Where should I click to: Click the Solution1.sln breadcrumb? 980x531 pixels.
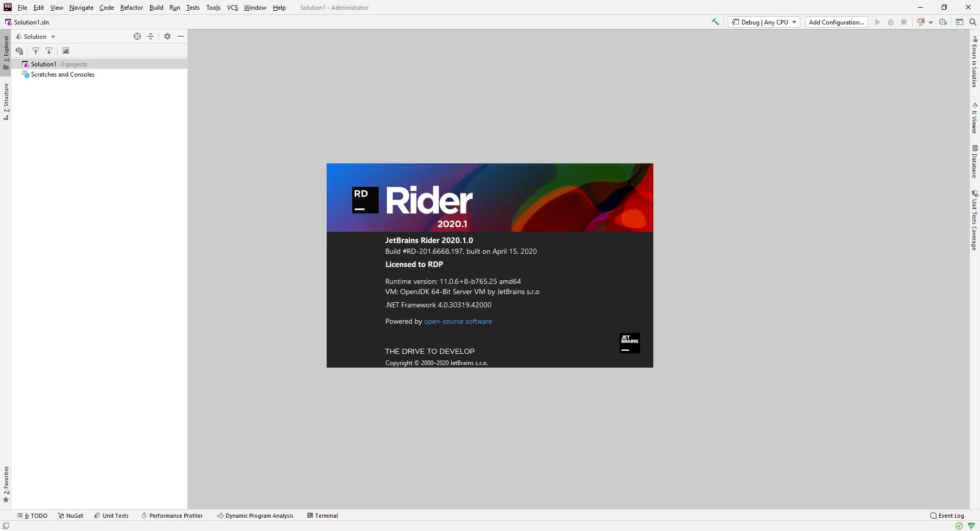point(27,22)
